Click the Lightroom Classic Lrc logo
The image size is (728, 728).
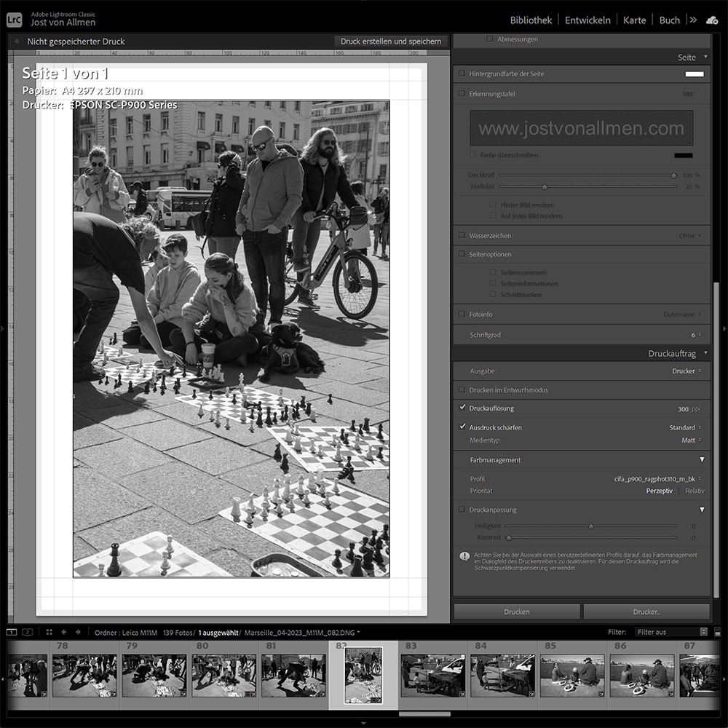(15, 20)
